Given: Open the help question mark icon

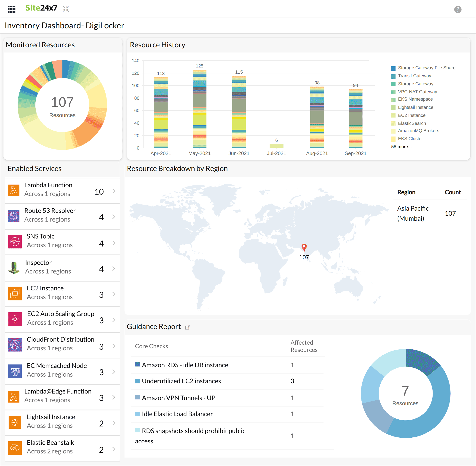Looking at the screenshot, I should (x=457, y=10).
